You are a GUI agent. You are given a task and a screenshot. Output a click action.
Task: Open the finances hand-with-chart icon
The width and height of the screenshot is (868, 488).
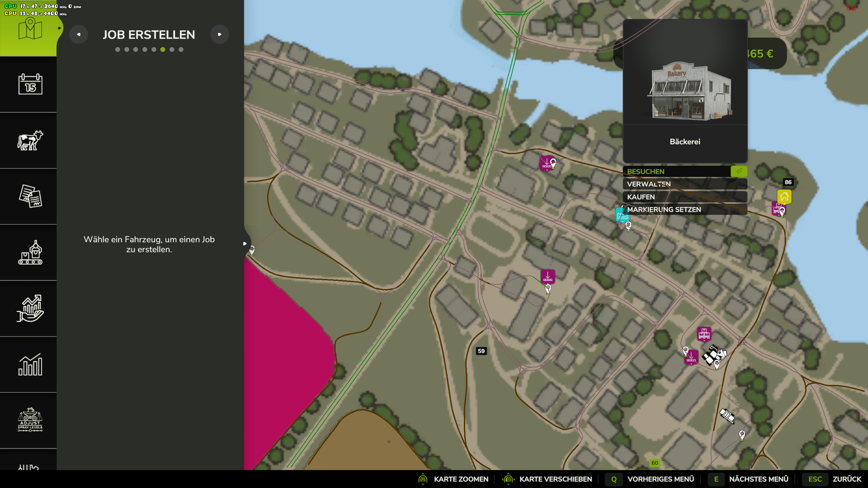30,309
